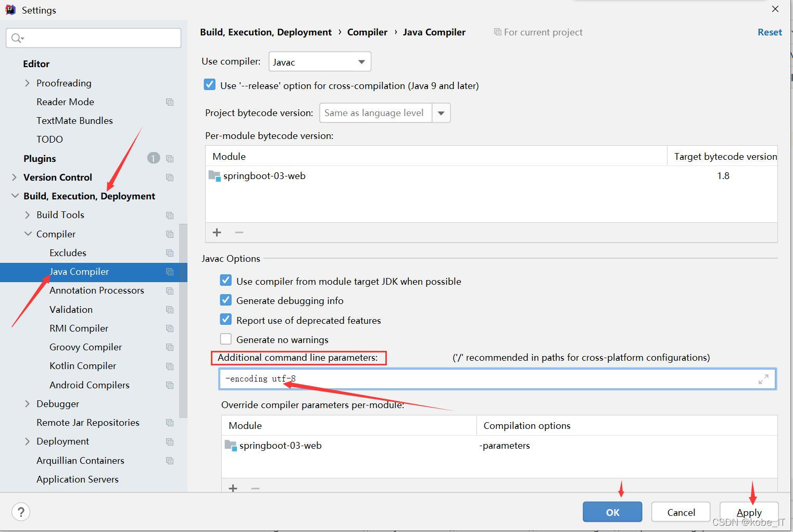Viewport: 793px width, 532px height.
Task: Expand the Debugger tree node
Action: coord(27,404)
